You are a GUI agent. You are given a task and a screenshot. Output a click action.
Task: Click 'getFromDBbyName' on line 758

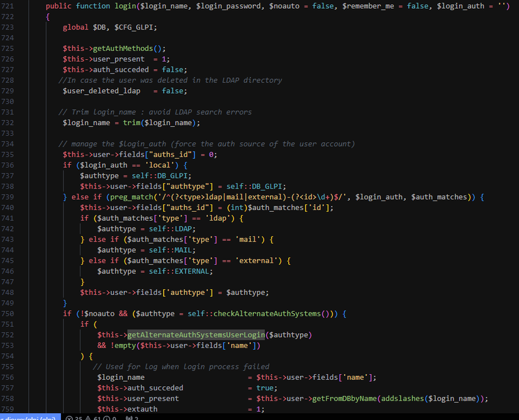coord(344,399)
